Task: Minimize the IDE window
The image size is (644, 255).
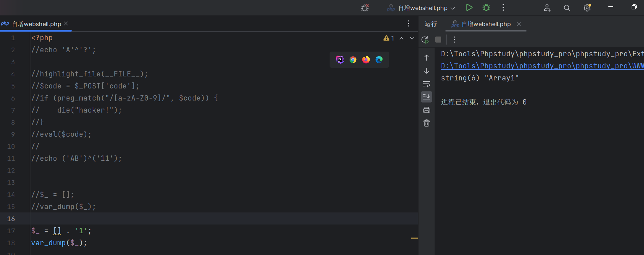Action: tap(611, 7)
